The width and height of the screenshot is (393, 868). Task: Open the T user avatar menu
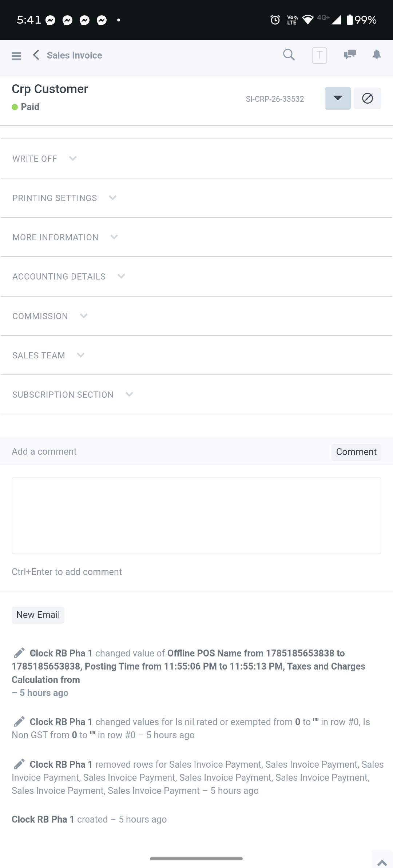pyautogui.click(x=319, y=56)
